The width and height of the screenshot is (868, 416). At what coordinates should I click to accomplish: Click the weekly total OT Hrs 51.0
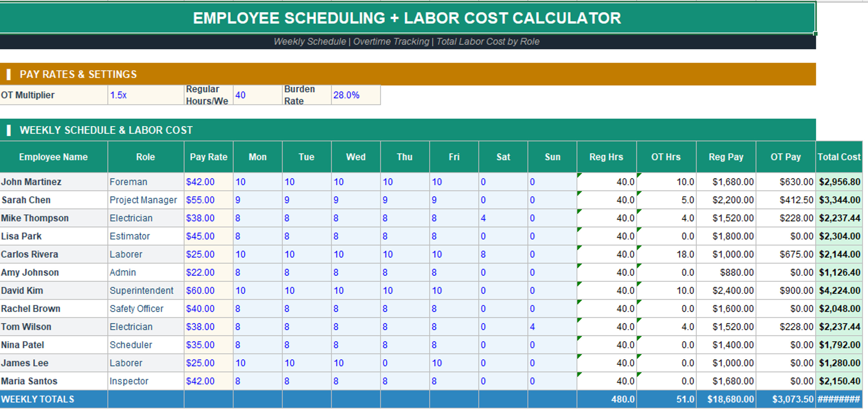pos(666,399)
